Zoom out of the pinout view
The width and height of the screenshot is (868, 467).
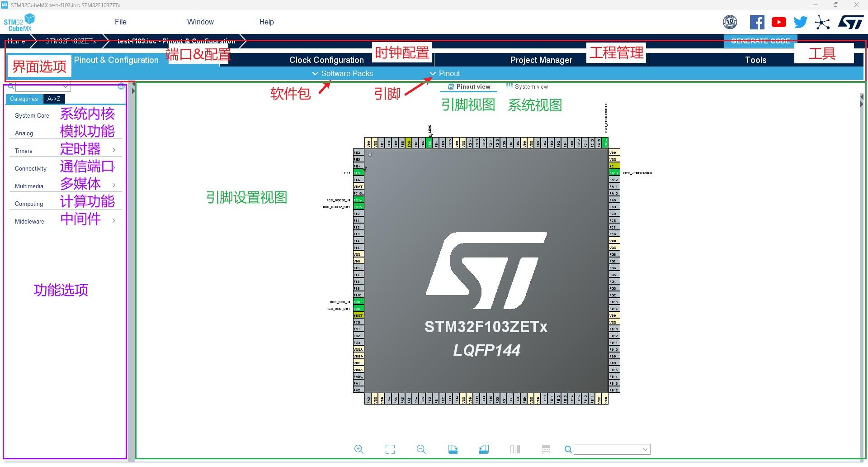421,449
